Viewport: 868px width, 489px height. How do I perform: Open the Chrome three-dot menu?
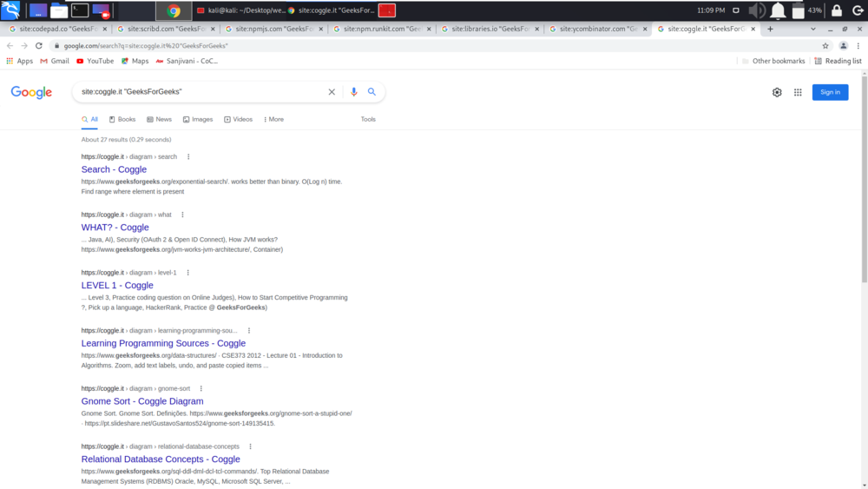tap(858, 46)
